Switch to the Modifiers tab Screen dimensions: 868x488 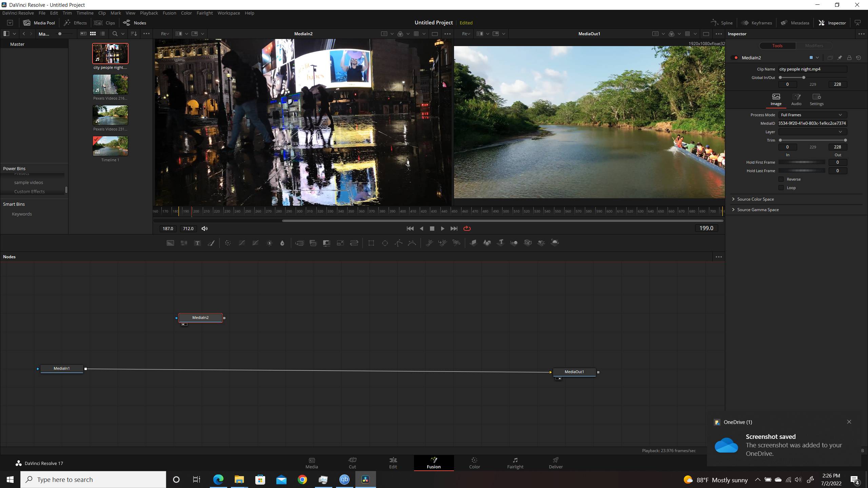point(814,45)
